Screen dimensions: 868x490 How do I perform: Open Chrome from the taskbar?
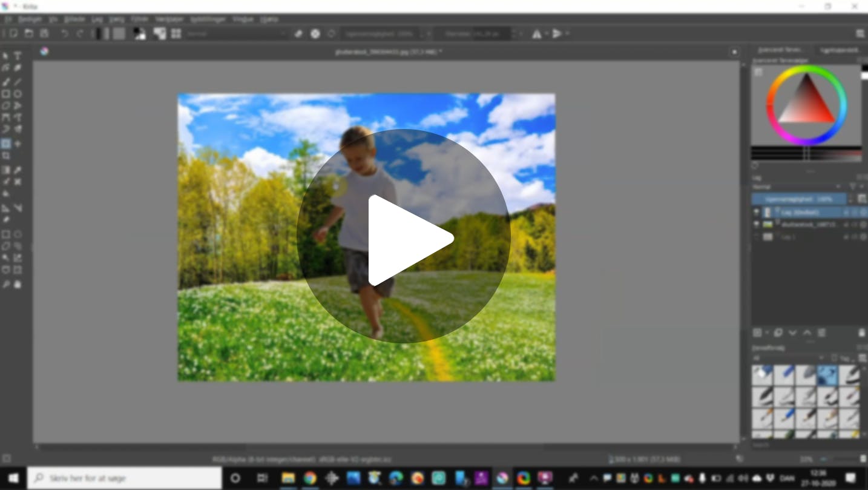[x=310, y=478]
